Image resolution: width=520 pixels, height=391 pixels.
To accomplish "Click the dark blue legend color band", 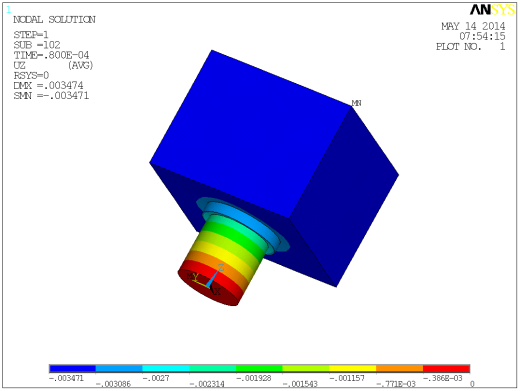I will click(72, 368).
